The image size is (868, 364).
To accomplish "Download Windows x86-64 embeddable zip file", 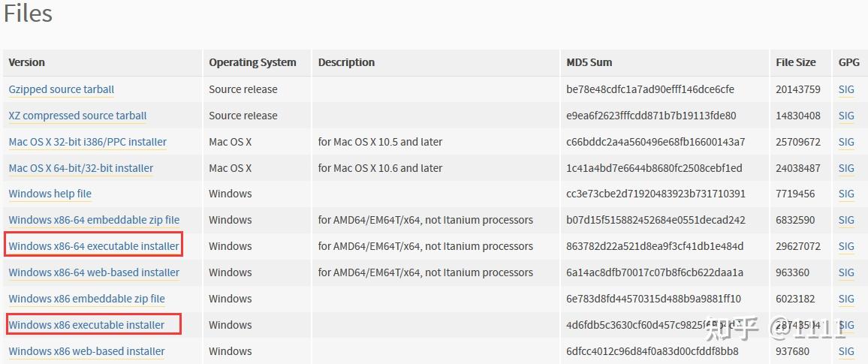I will pyautogui.click(x=94, y=220).
